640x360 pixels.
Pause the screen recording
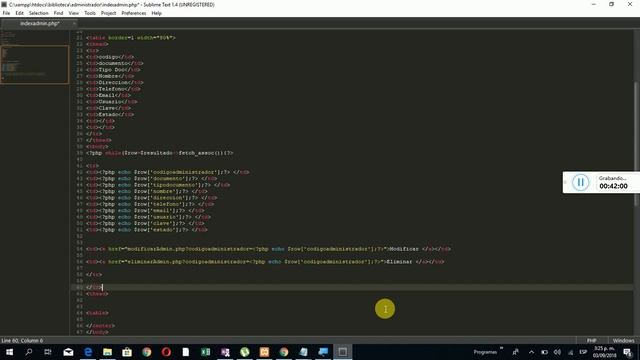click(x=580, y=182)
